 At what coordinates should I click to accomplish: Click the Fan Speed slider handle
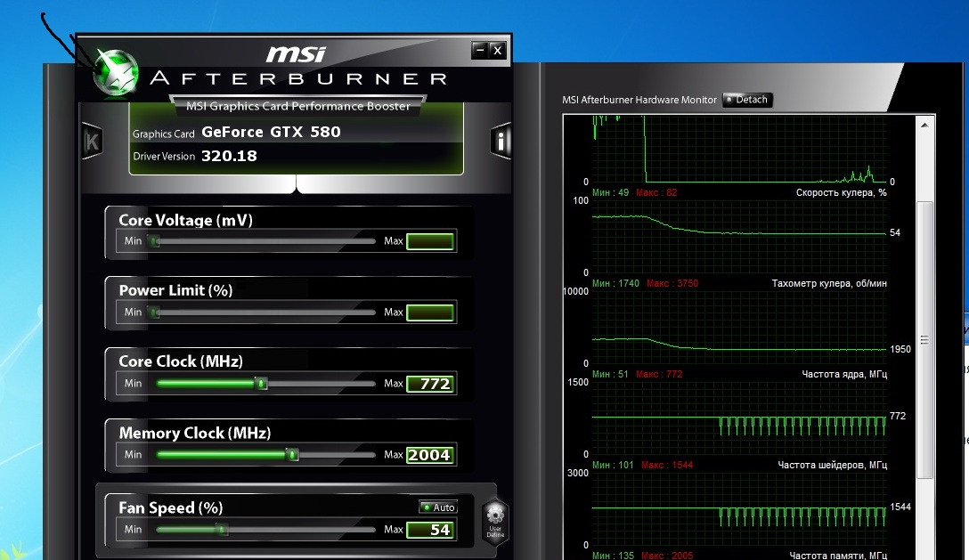[222, 530]
